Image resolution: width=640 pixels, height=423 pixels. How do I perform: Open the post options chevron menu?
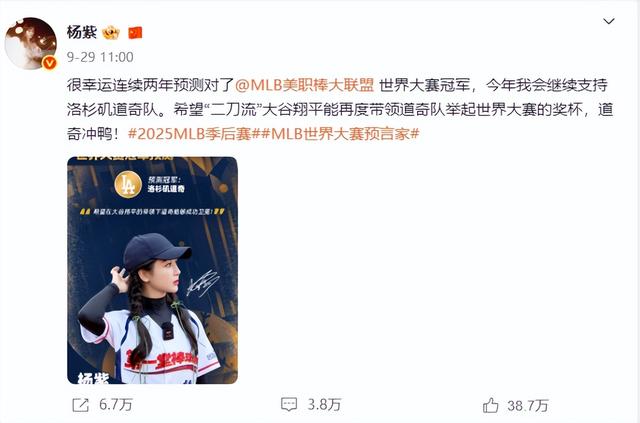pos(609,21)
